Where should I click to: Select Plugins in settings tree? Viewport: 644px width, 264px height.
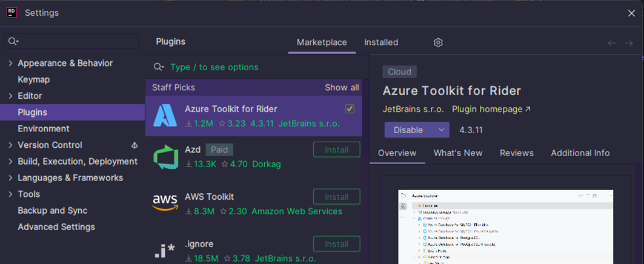33,112
